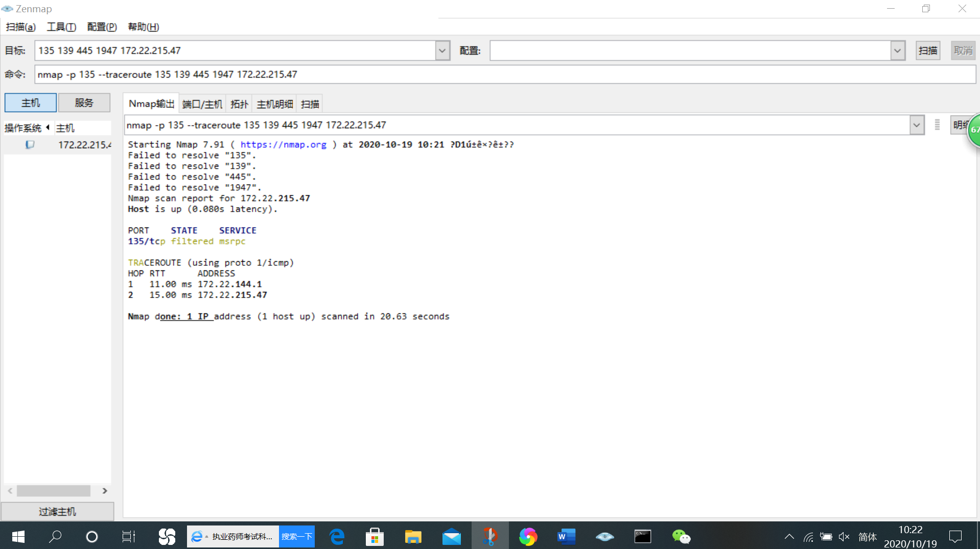Switch to the 扫描 scans tab
Image resolution: width=980 pixels, height=549 pixels.
pos(310,104)
